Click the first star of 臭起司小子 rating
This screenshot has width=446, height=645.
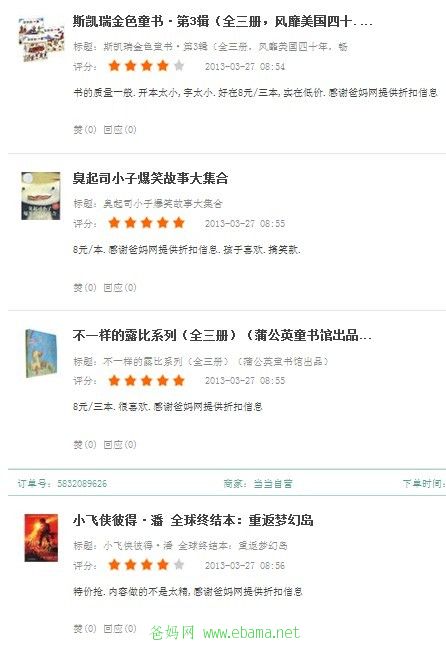114,223
